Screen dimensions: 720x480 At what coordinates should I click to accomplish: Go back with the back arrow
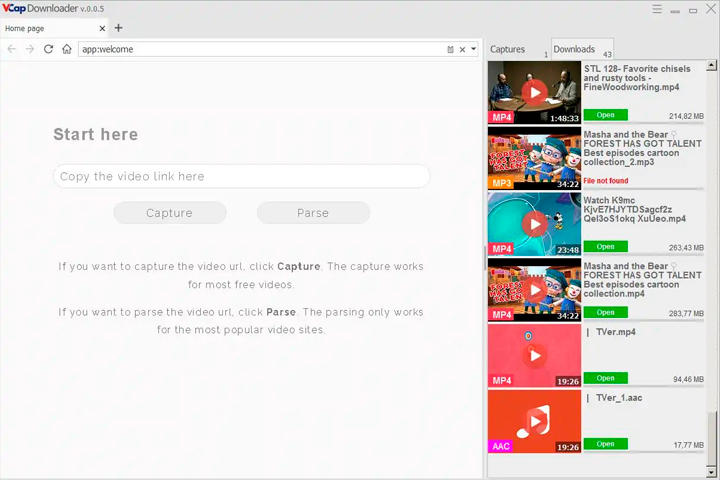click(11, 49)
